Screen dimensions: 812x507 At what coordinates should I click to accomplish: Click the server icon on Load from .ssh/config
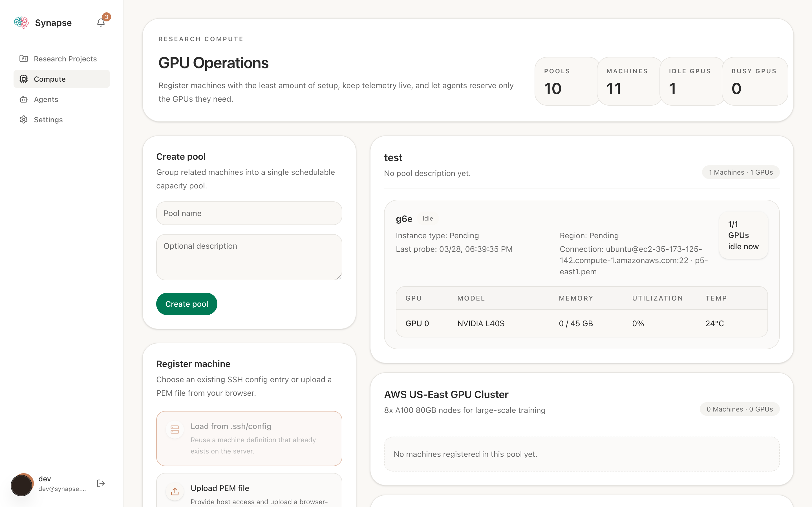(x=175, y=430)
